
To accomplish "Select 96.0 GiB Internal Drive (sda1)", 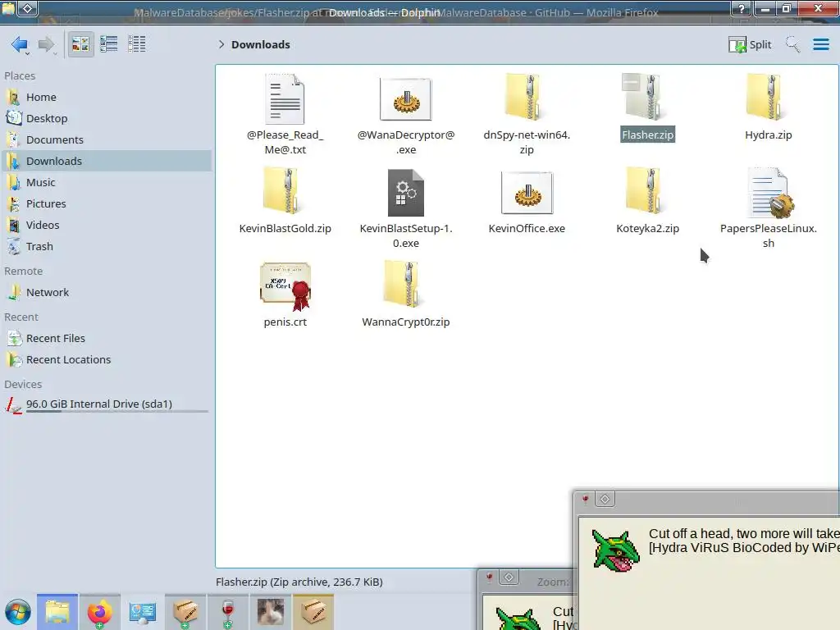I will [x=106, y=405].
